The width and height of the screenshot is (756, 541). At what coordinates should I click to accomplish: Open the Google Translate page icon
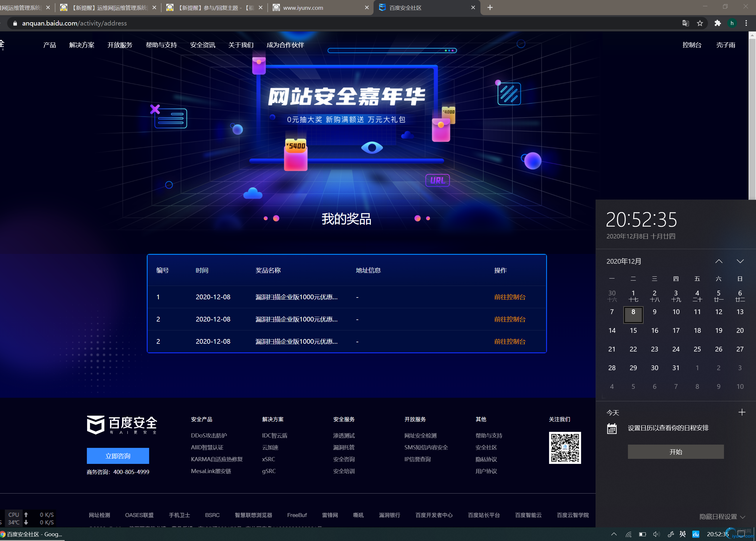click(685, 23)
